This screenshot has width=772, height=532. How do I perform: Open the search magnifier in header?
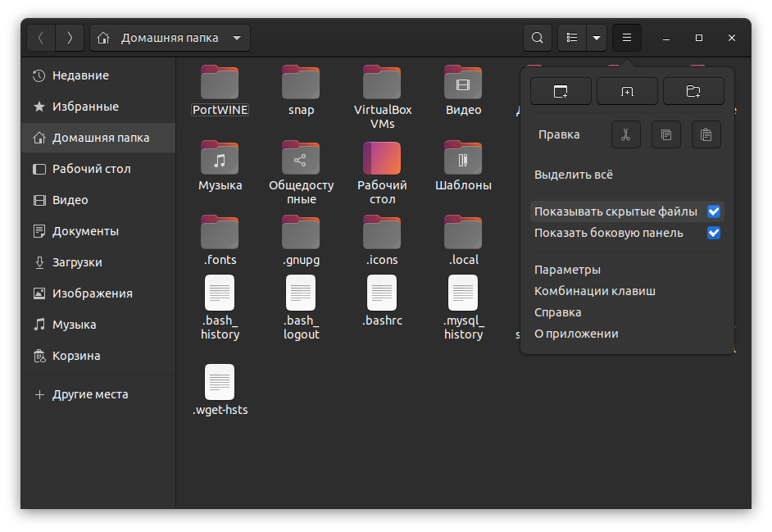click(537, 38)
